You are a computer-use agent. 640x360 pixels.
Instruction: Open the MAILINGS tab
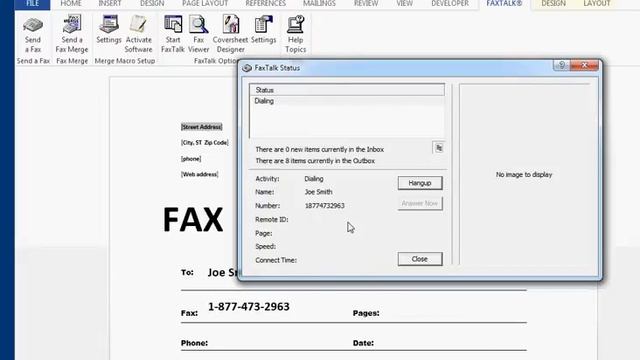click(319, 4)
